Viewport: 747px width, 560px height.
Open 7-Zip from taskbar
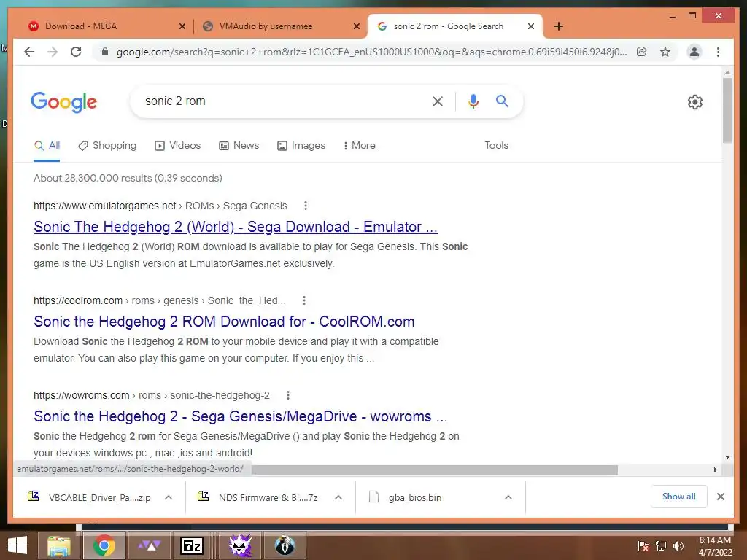click(192, 545)
